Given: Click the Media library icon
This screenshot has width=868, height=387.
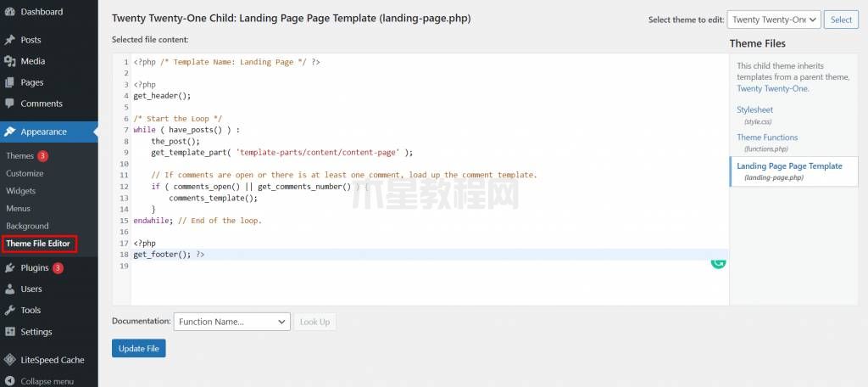Looking at the screenshot, I should (9, 61).
